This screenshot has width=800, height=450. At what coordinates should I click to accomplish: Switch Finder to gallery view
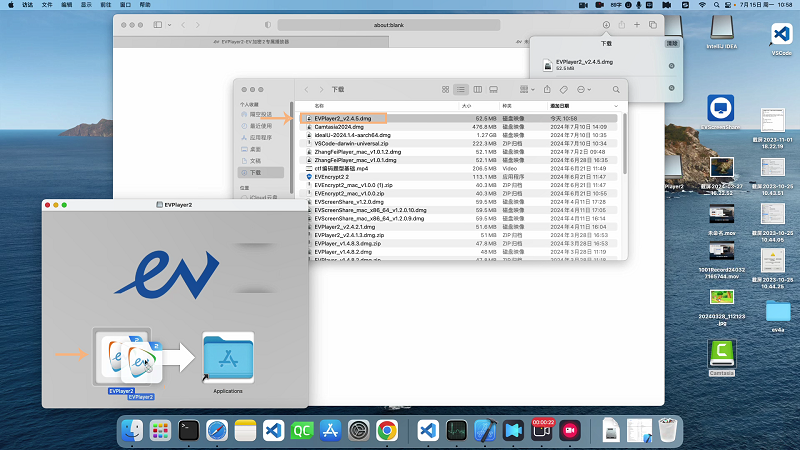tap(493, 89)
